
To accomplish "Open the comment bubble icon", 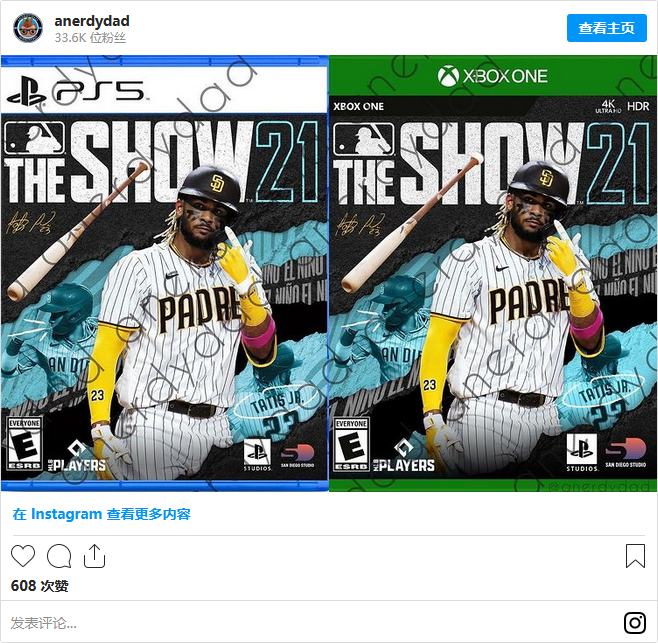I will (x=59, y=556).
